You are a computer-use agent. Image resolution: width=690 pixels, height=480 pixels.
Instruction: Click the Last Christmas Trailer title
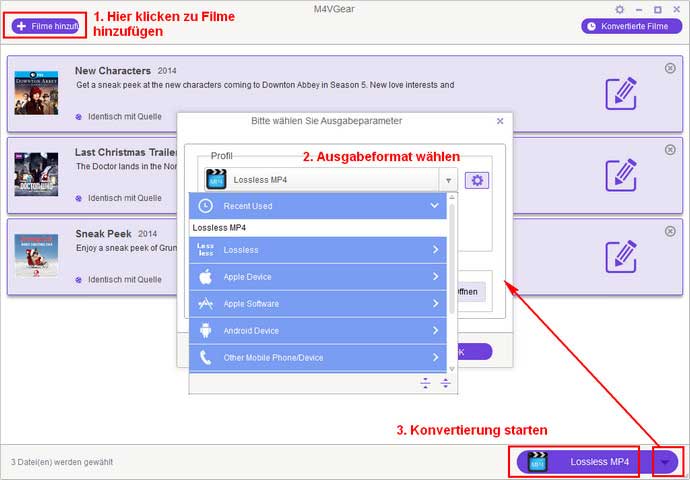pyautogui.click(x=126, y=152)
